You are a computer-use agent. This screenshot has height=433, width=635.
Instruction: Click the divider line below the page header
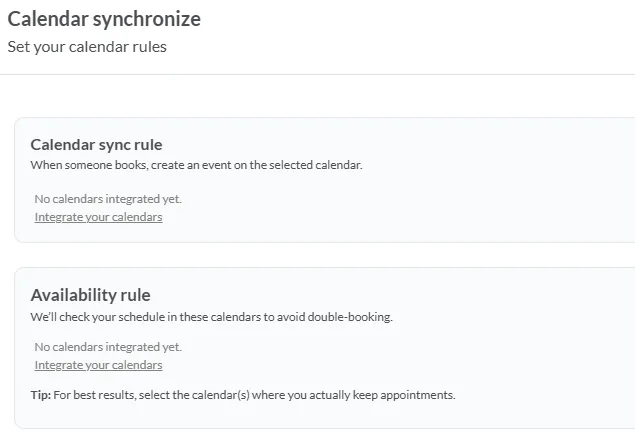pyautogui.click(x=318, y=74)
